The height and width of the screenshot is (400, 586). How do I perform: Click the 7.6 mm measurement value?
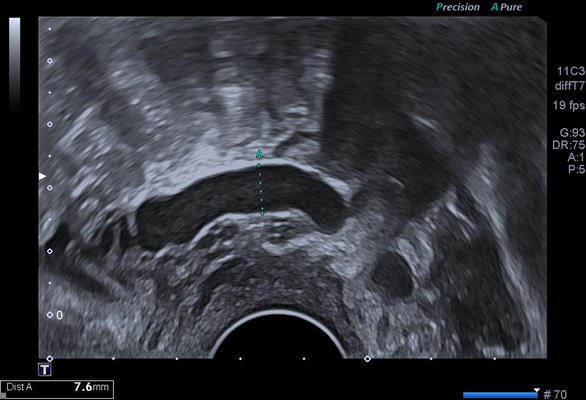click(x=91, y=387)
